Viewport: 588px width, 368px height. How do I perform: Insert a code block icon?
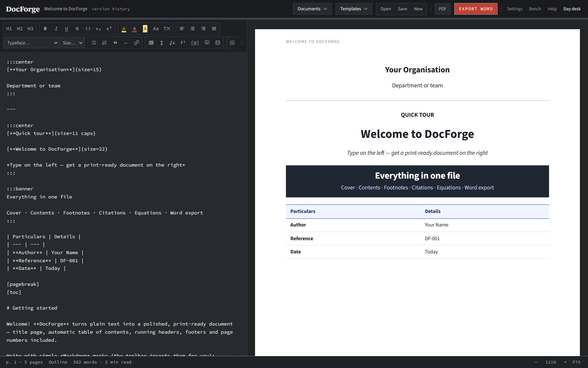coord(218,43)
